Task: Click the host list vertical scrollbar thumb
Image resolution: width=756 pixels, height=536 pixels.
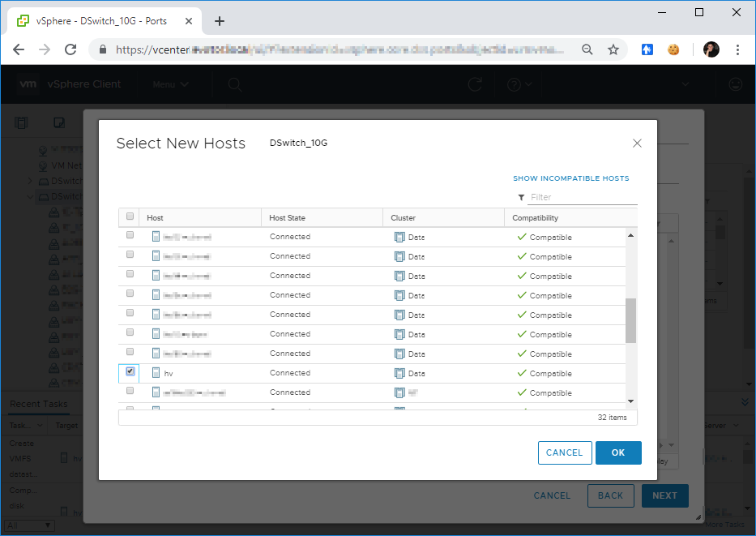Action: tap(630, 320)
